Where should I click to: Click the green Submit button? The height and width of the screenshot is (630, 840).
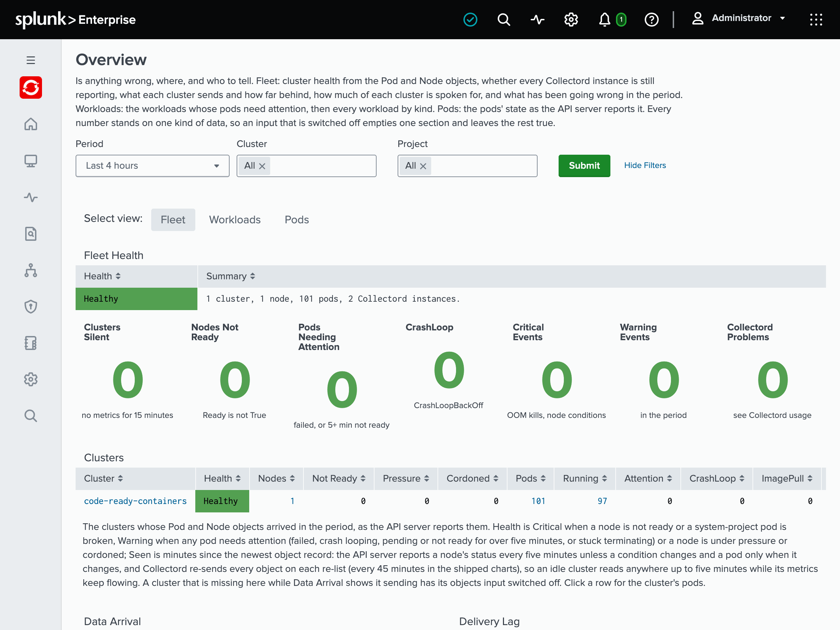tap(584, 166)
